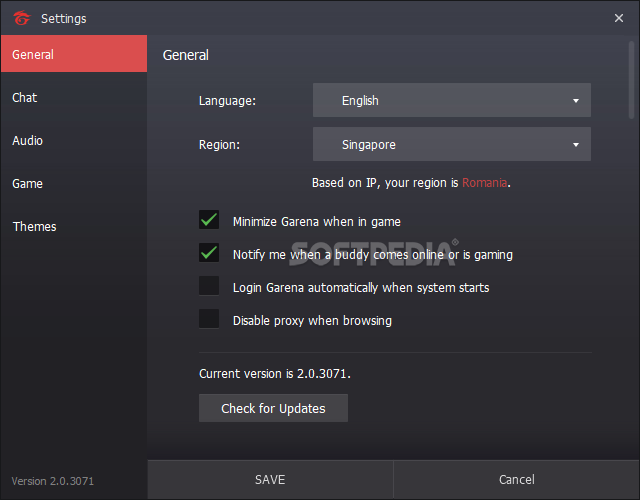Image resolution: width=640 pixels, height=500 pixels.
Task: Go to Themes settings tab
Action: coord(74,227)
